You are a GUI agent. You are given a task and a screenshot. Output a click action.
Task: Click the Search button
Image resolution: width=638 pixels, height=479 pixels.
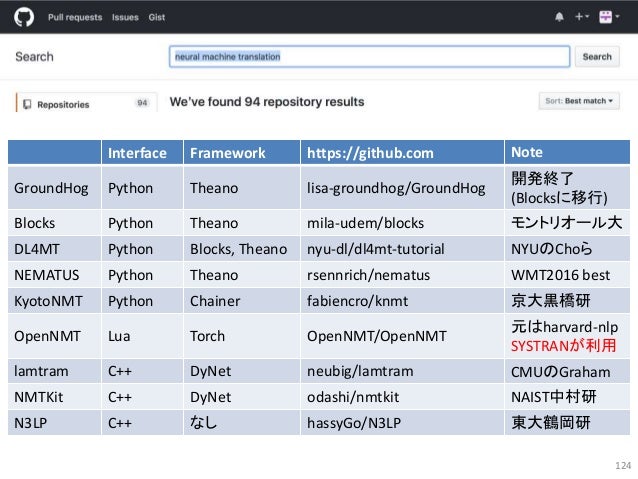(597, 57)
